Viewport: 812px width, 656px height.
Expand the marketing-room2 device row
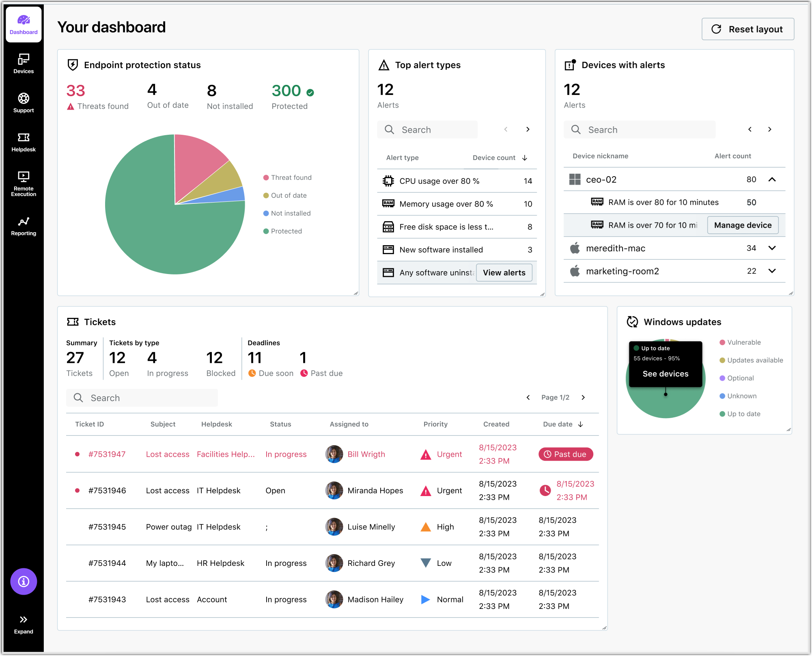(x=772, y=271)
